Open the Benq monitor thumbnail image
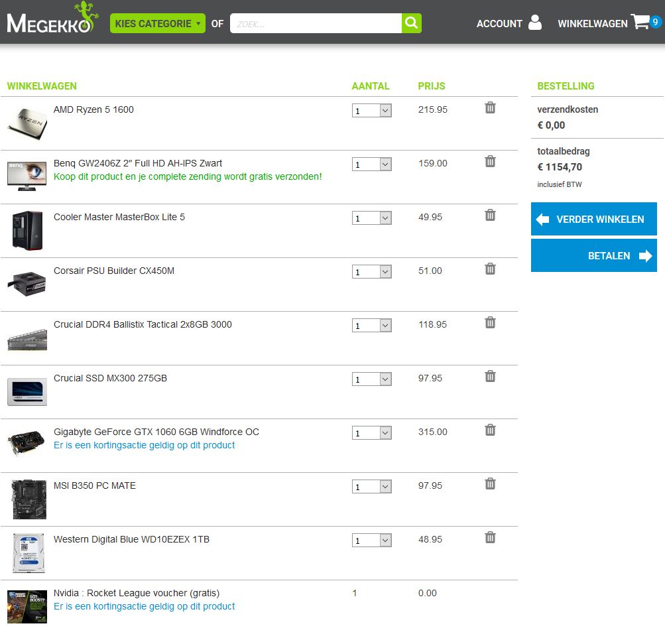Viewport: 665px width, 644px height. (27, 176)
